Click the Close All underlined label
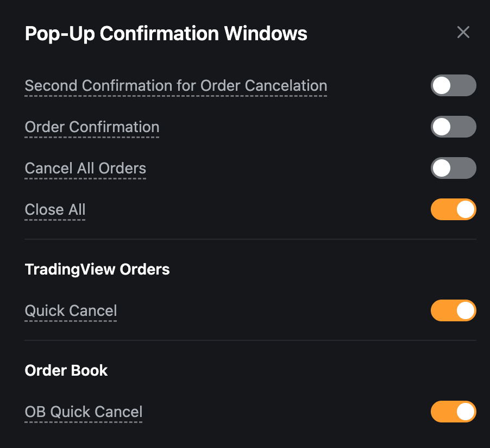This screenshot has height=448, width=490. point(55,210)
